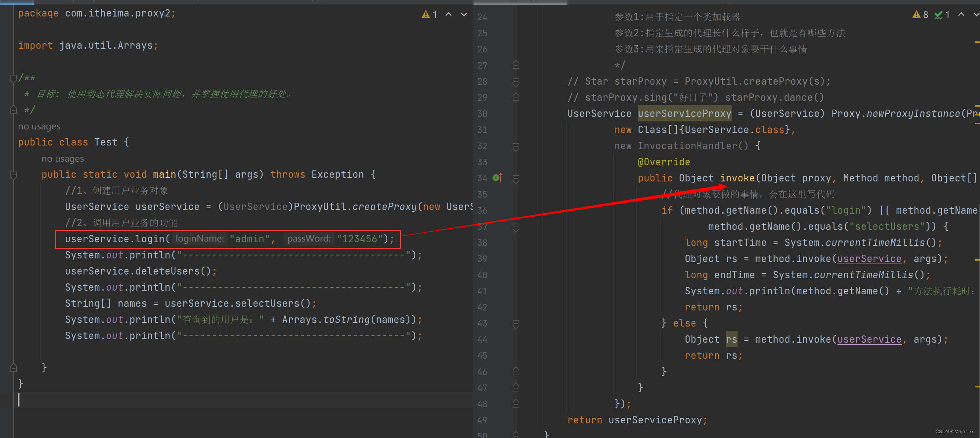Click left editor's yellow warning indicator
Viewport: 980px width, 438px height.
[x=425, y=14]
